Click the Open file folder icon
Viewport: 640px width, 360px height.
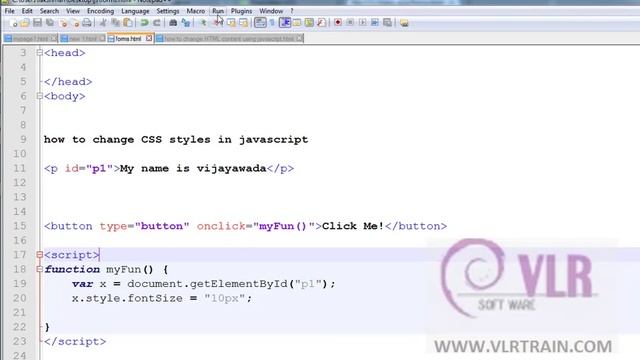click(25, 23)
